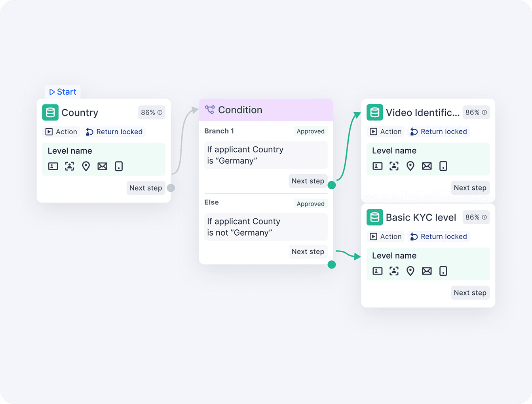This screenshot has width=532, height=404.
Task: Click the location pin icon in Country node
Action: (86, 166)
